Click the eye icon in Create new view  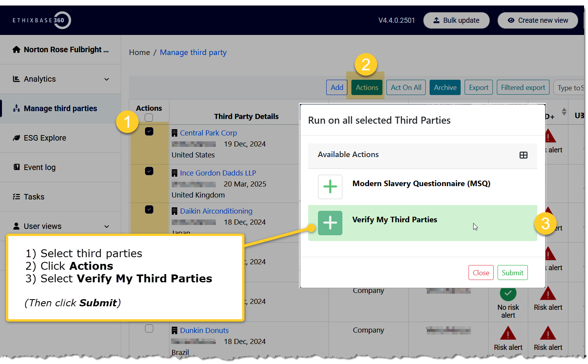point(511,20)
